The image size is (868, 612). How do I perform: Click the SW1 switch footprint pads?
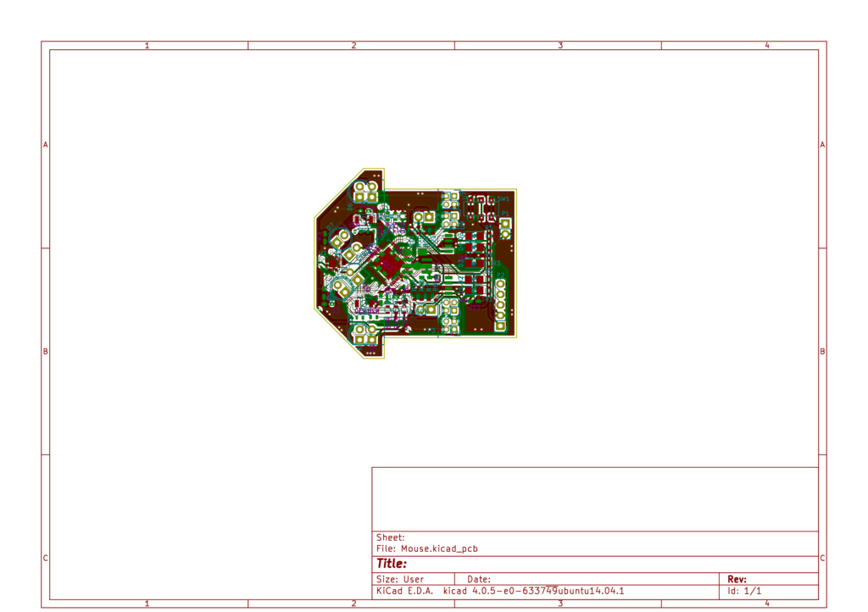click(x=481, y=208)
